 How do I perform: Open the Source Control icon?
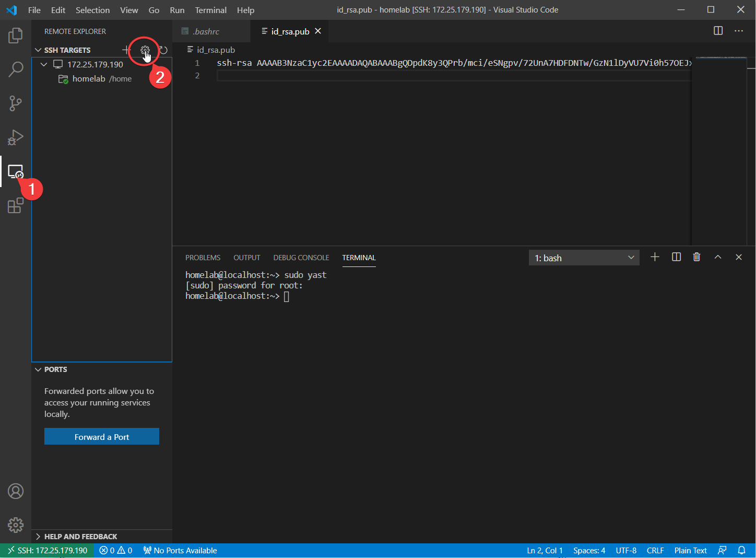(x=16, y=103)
